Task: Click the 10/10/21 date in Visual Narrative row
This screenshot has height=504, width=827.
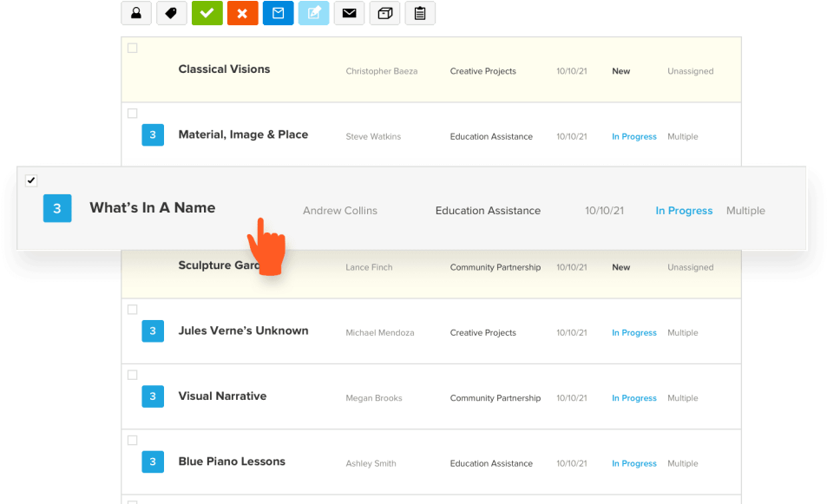Action: click(x=571, y=398)
